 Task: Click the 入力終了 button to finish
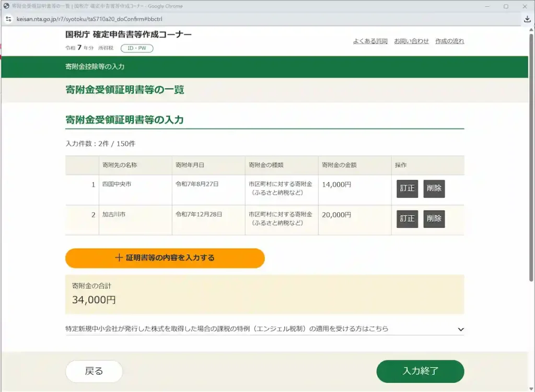pyautogui.click(x=420, y=371)
